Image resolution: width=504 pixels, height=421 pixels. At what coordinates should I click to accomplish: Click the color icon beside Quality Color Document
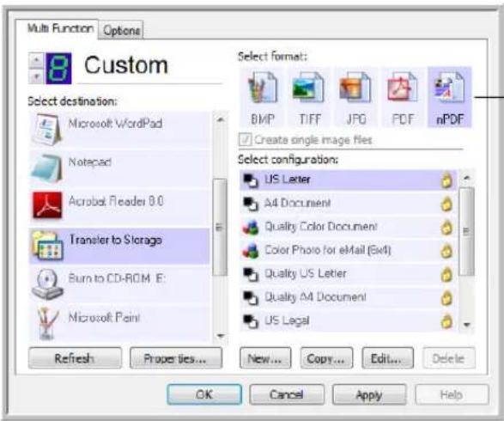click(x=251, y=227)
